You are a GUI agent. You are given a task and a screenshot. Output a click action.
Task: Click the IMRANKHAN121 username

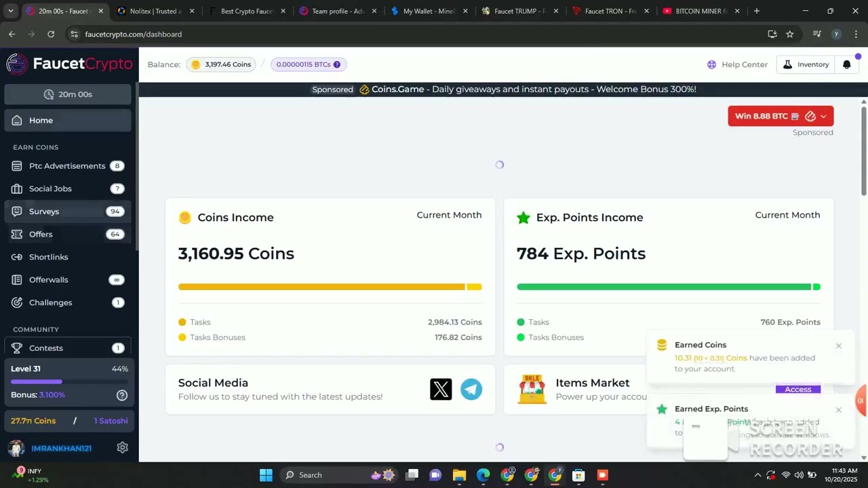[61, 448]
